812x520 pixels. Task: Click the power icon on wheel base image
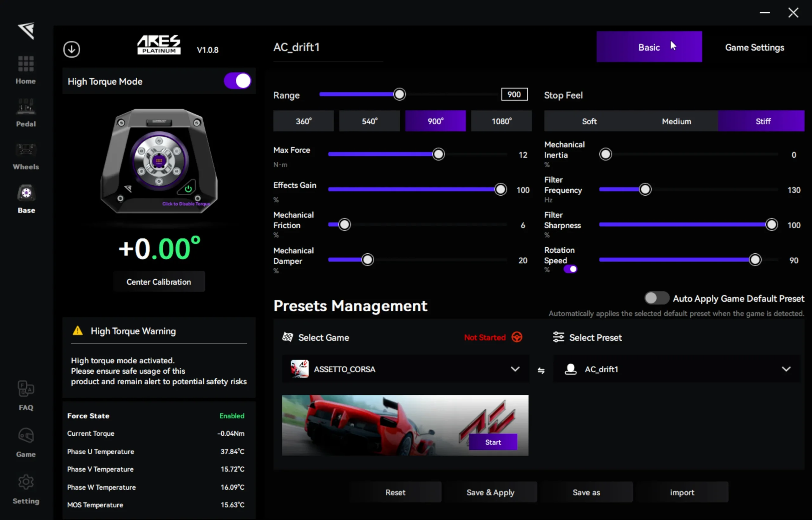188,188
